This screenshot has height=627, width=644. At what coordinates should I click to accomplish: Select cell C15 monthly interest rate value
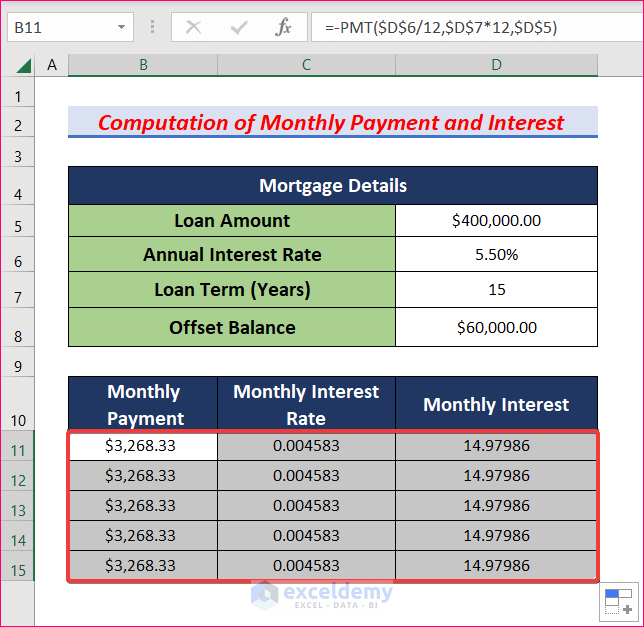point(306,565)
